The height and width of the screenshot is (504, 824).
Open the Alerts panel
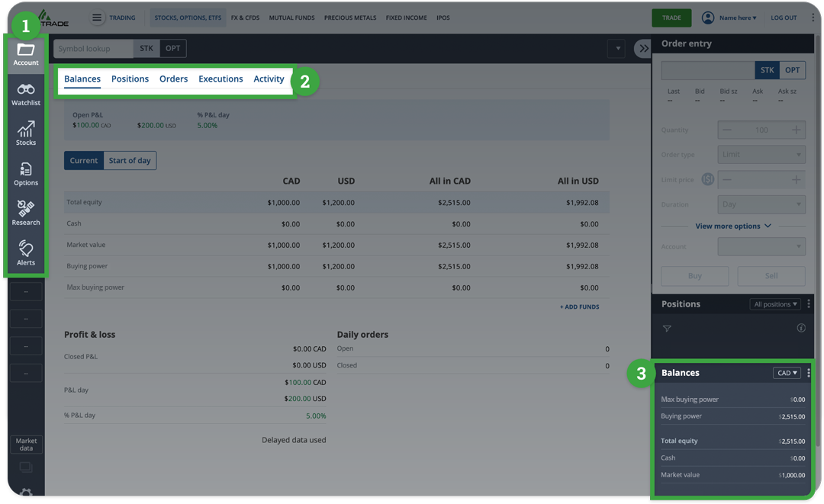coord(25,252)
